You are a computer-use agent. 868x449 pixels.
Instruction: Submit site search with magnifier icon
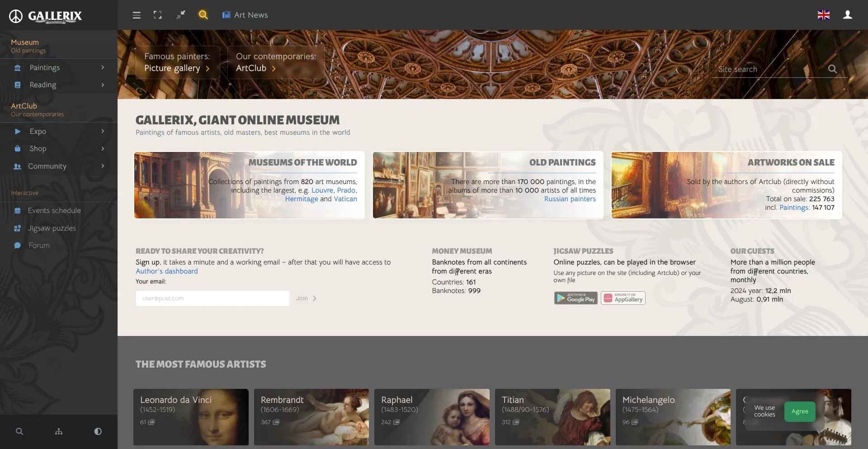[x=832, y=69]
